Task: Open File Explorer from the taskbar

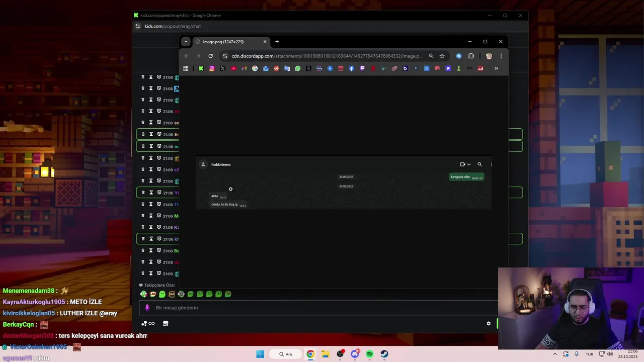Action: (x=325, y=354)
